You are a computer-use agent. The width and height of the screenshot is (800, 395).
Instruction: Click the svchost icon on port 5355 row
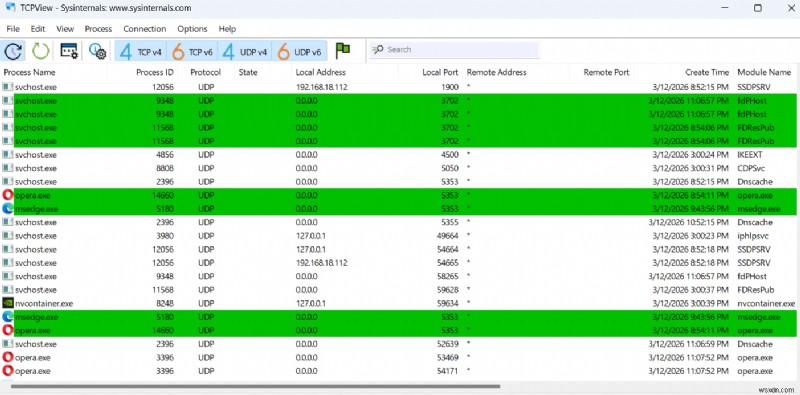click(x=8, y=222)
